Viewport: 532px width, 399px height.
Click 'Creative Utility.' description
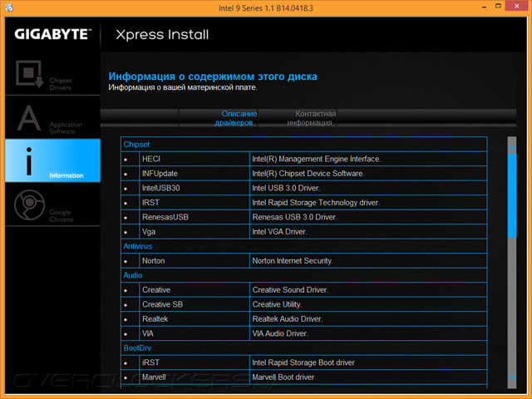click(277, 305)
